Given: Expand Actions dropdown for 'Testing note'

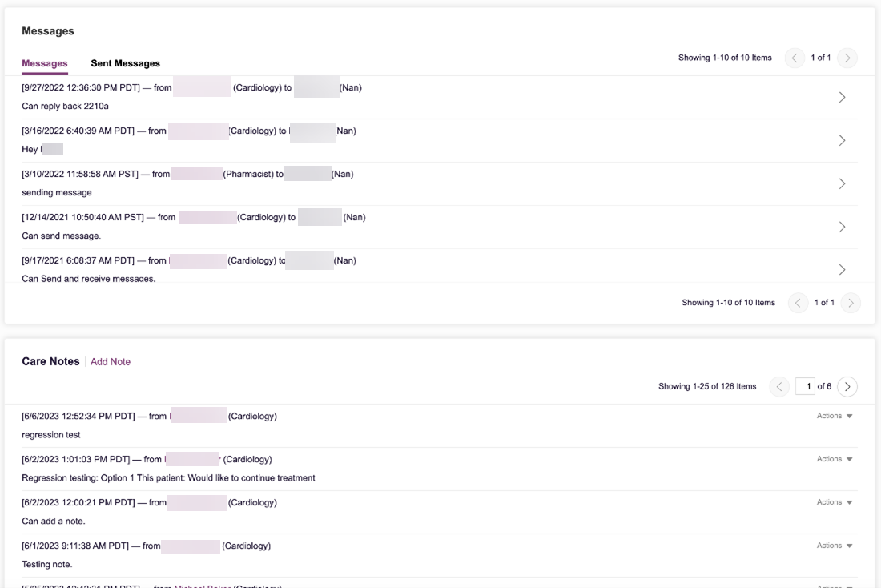Looking at the screenshot, I should tap(835, 546).
